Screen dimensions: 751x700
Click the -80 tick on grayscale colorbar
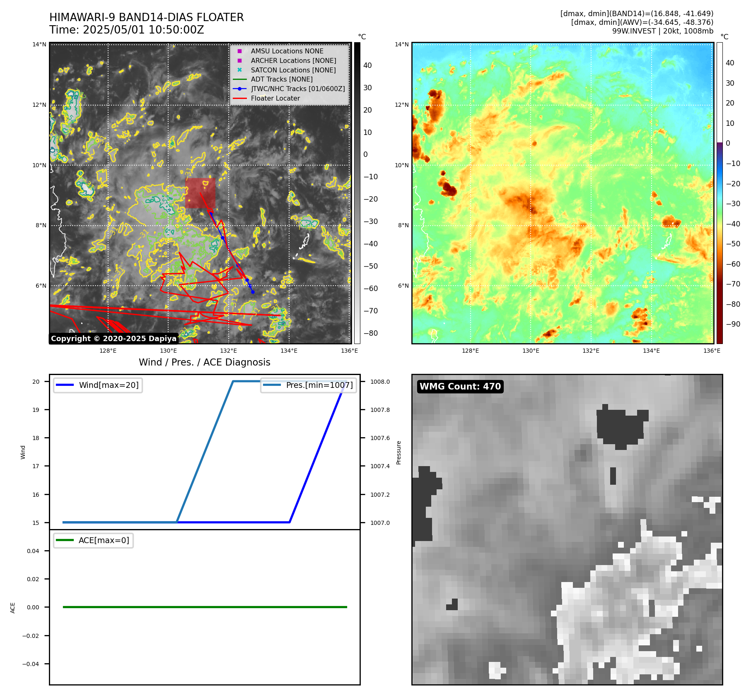371,333
